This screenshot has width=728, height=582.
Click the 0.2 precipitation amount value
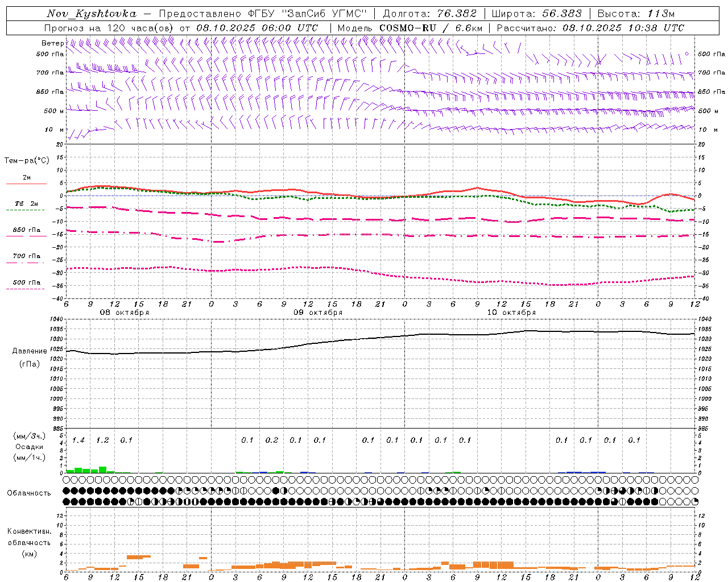point(272,440)
